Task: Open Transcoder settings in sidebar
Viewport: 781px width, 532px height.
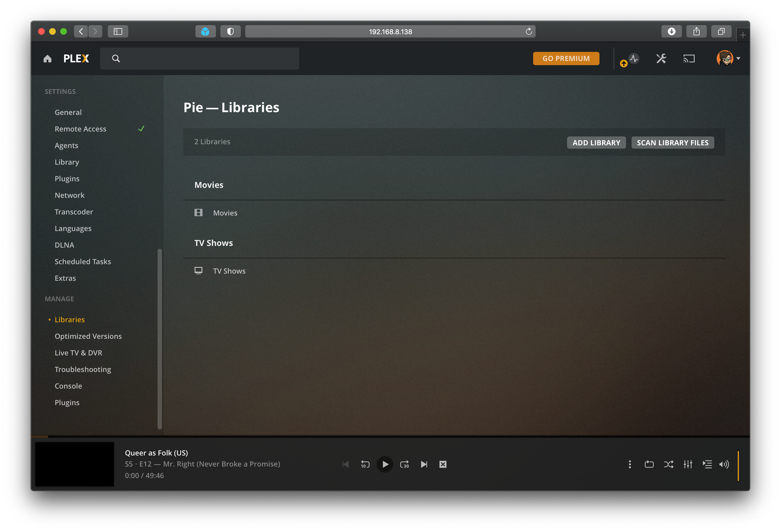Action: tap(74, 212)
